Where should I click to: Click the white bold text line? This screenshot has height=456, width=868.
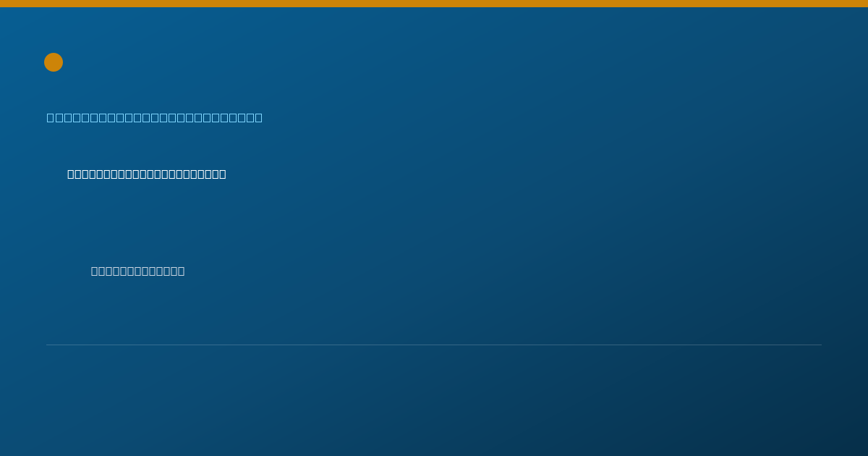pyautogui.click(x=147, y=174)
